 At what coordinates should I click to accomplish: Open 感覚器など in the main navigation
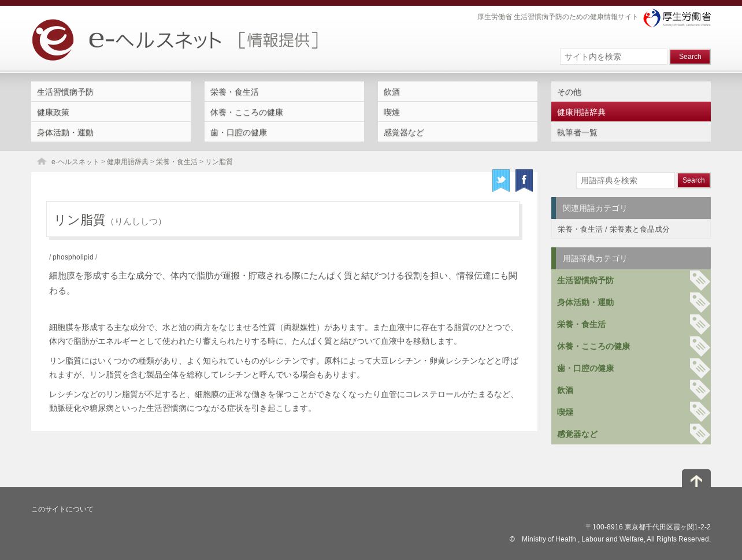pos(458,132)
